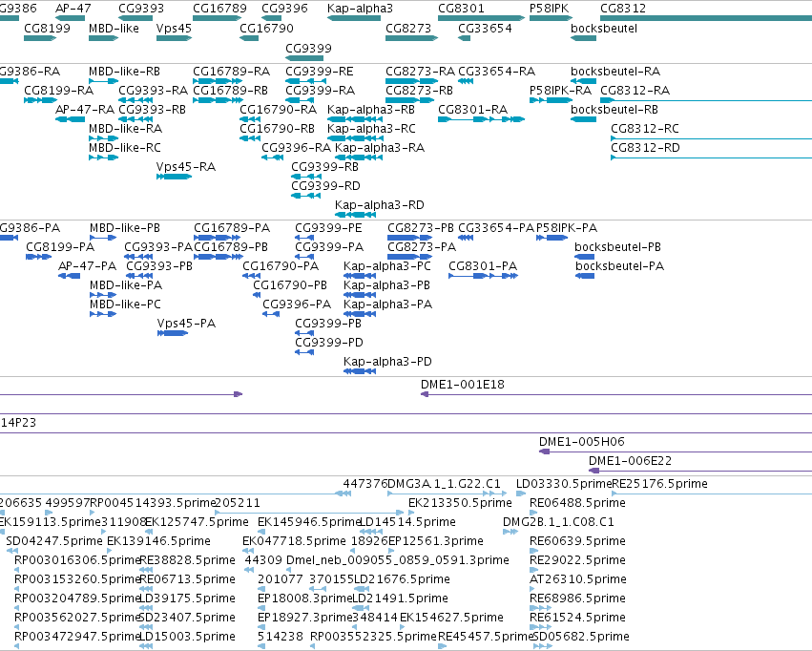Image resolution: width=812 pixels, height=651 pixels.
Task: Select transcript CG9399-RD label
Action: [x=325, y=185]
